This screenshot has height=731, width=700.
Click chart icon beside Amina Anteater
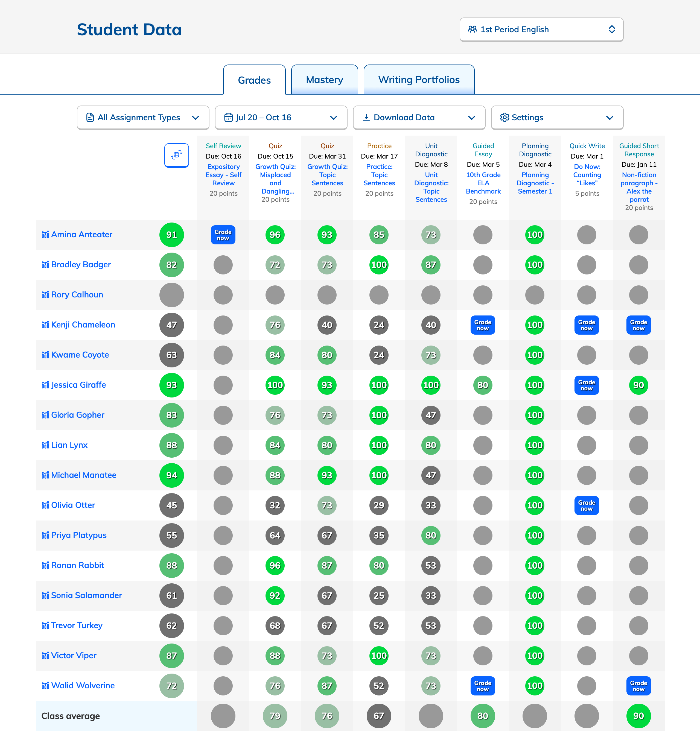point(45,235)
